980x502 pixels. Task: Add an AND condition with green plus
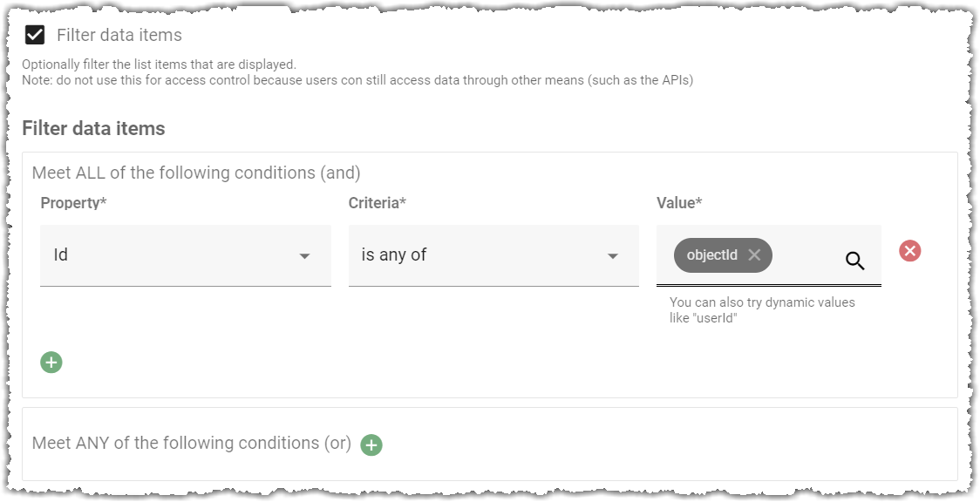[x=51, y=363]
